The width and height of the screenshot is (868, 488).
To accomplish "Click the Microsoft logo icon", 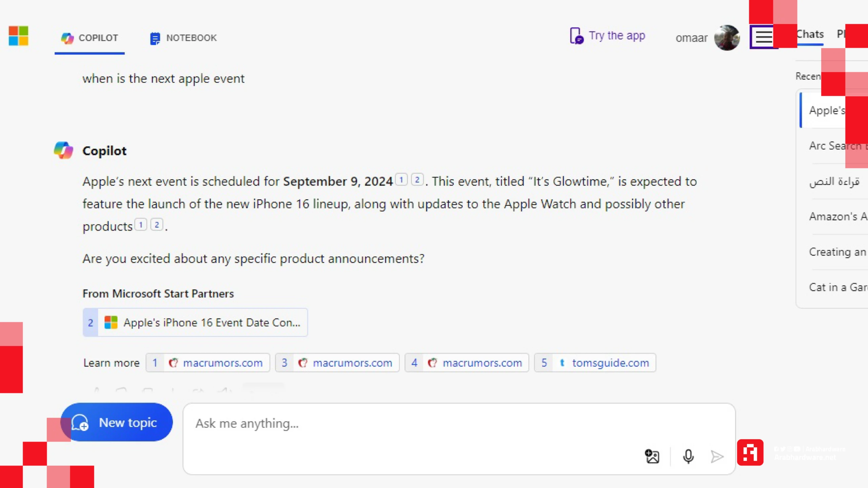I will coord(18,36).
